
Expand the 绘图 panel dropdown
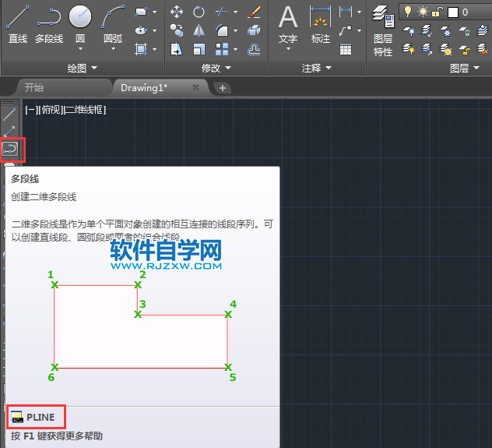[x=82, y=69]
